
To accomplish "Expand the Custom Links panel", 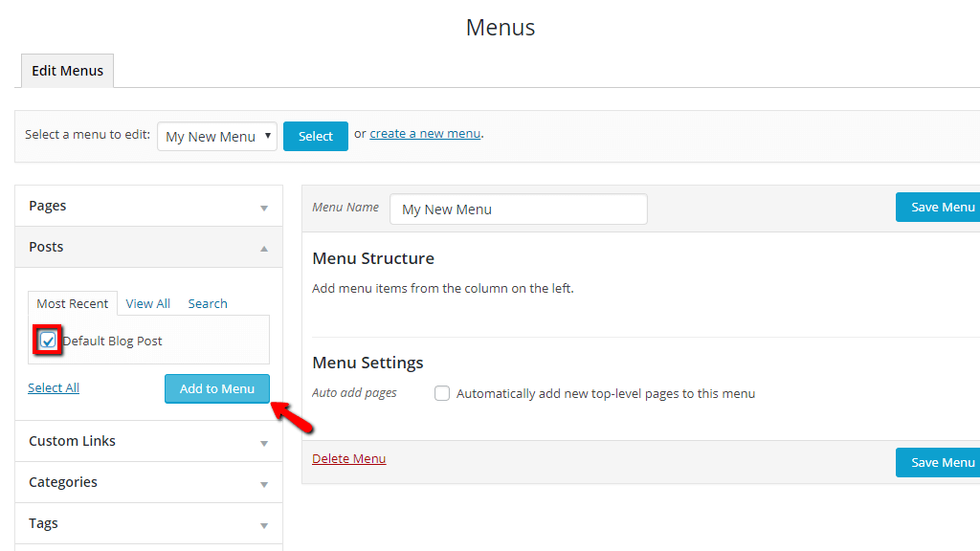I will tap(148, 441).
